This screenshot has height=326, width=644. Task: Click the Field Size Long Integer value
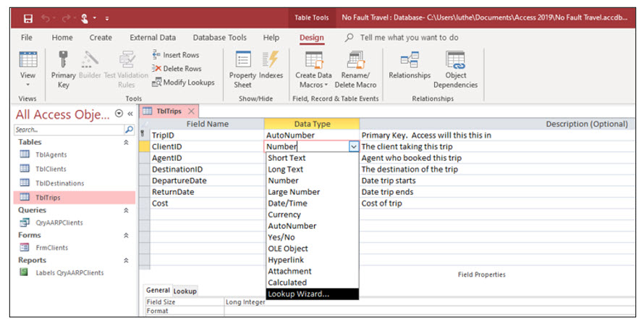tap(245, 302)
